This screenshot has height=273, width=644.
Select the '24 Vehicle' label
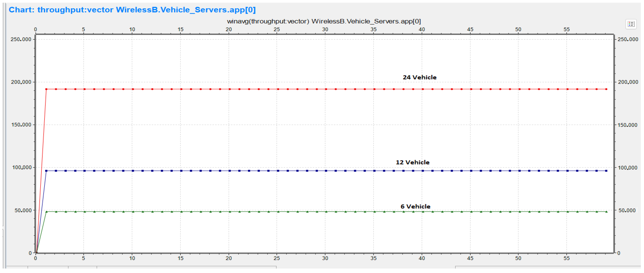click(419, 77)
